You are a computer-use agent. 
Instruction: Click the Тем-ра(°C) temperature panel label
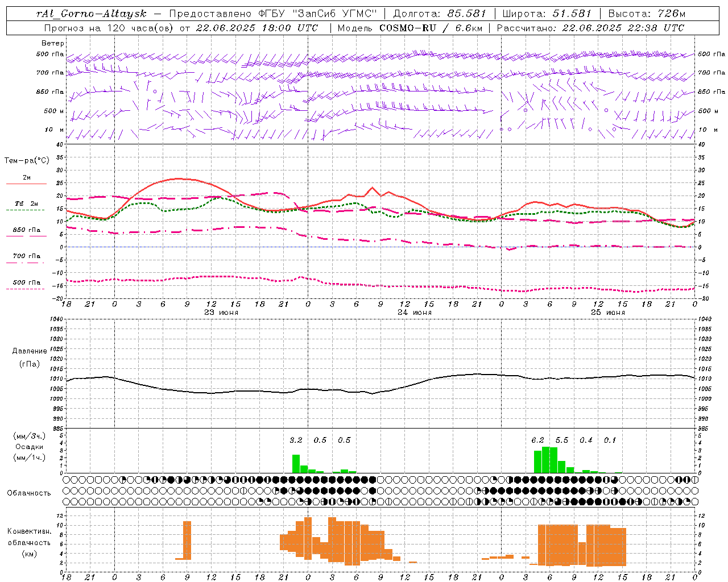(x=27, y=161)
